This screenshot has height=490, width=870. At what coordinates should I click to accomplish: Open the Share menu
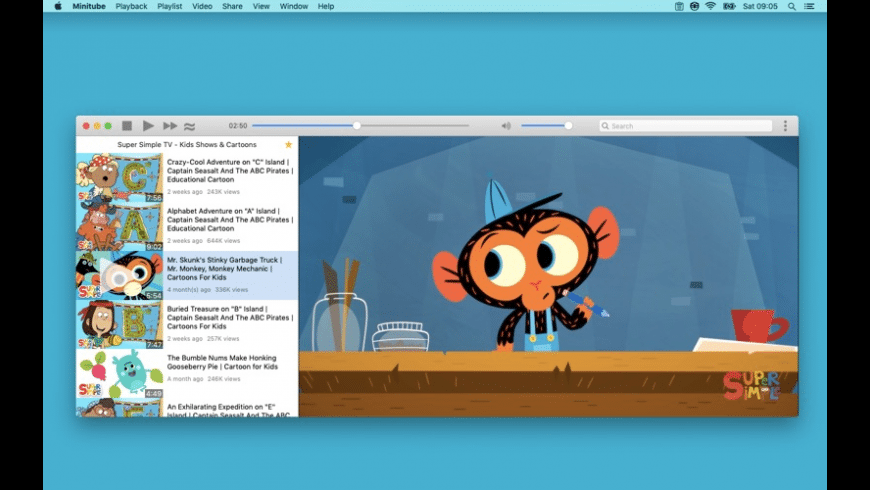(x=232, y=6)
